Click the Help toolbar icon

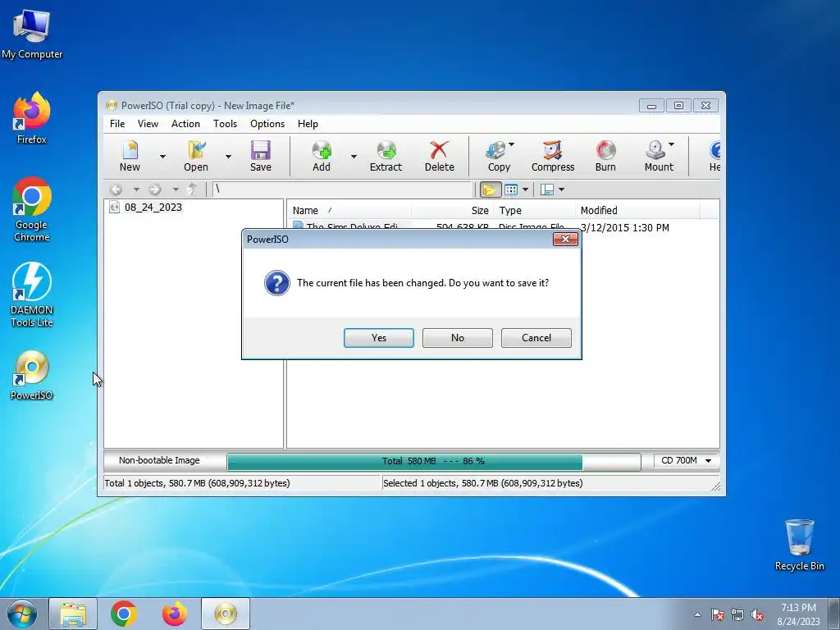click(714, 151)
